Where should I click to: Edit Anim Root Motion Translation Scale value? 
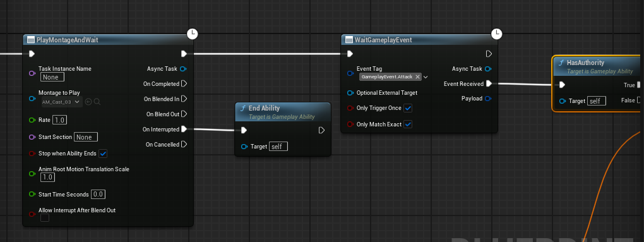(x=47, y=177)
